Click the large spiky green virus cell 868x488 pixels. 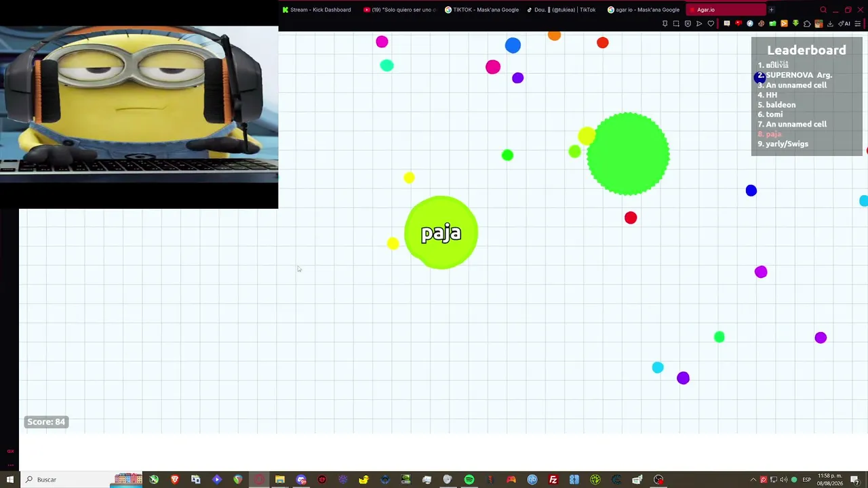click(x=628, y=154)
